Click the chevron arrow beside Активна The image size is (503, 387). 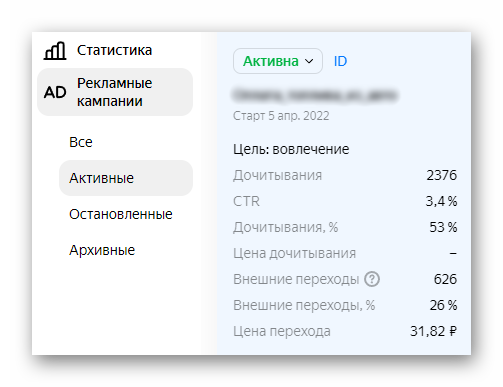(309, 61)
